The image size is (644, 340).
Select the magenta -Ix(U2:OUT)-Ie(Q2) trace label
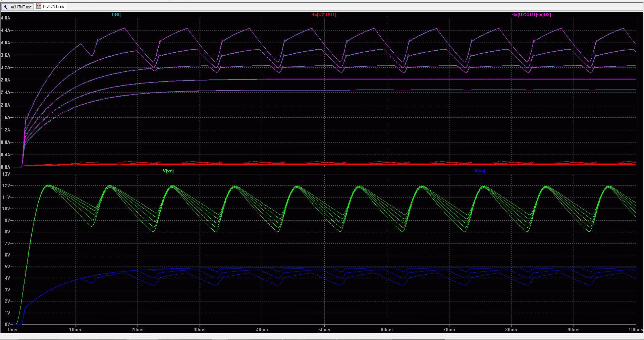click(531, 15)
